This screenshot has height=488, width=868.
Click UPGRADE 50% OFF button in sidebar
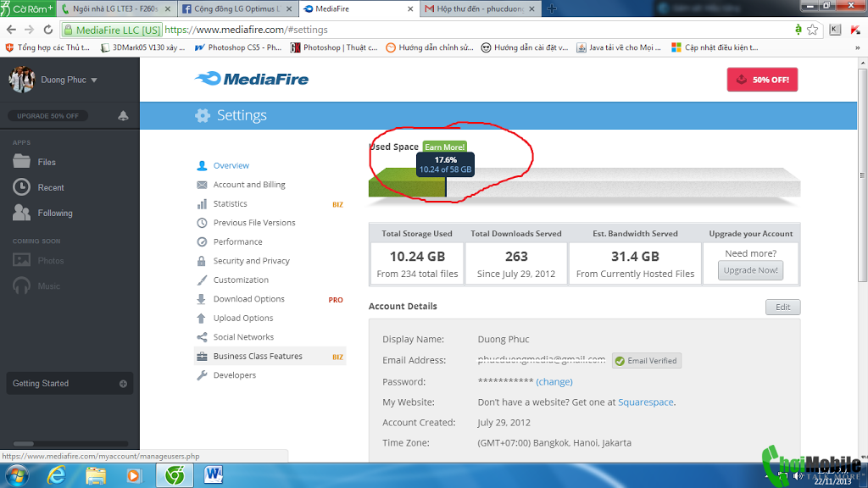click(47, 115)
